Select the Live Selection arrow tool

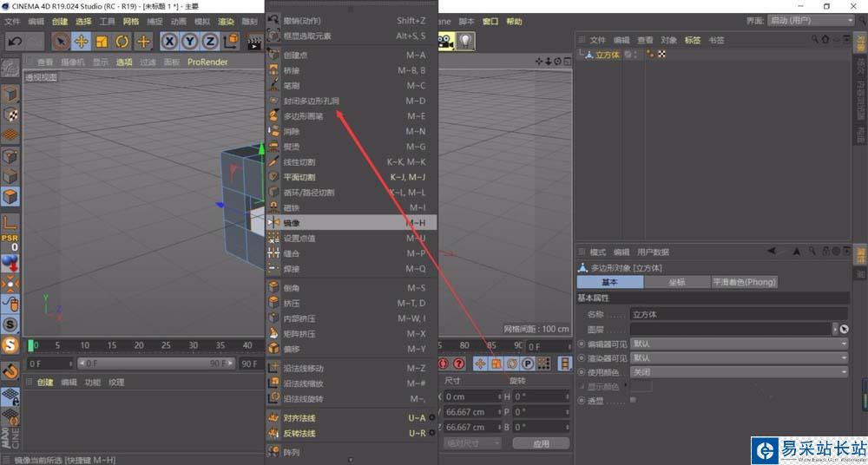[x=62, y=41]
